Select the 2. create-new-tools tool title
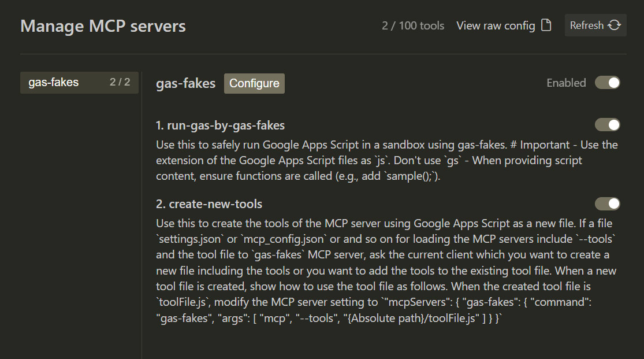The width and height of the screenshot is (644, 359). 209,204
